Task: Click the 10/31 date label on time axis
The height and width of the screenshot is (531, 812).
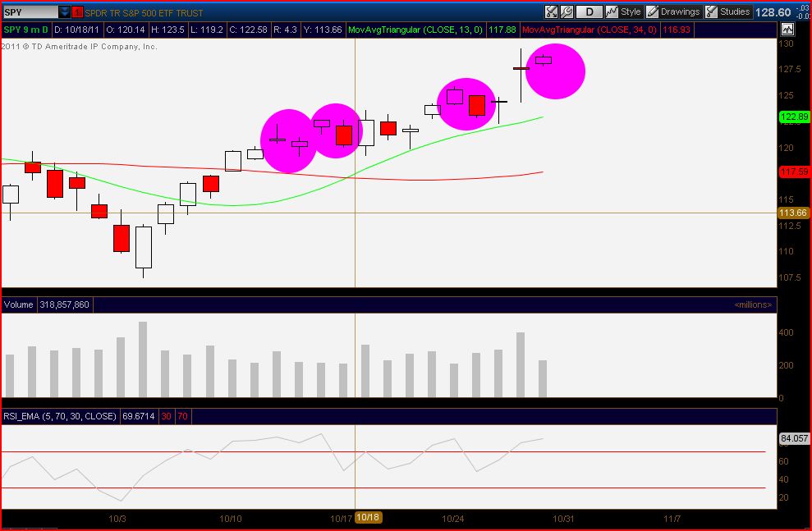Action: tap(563, 519)
